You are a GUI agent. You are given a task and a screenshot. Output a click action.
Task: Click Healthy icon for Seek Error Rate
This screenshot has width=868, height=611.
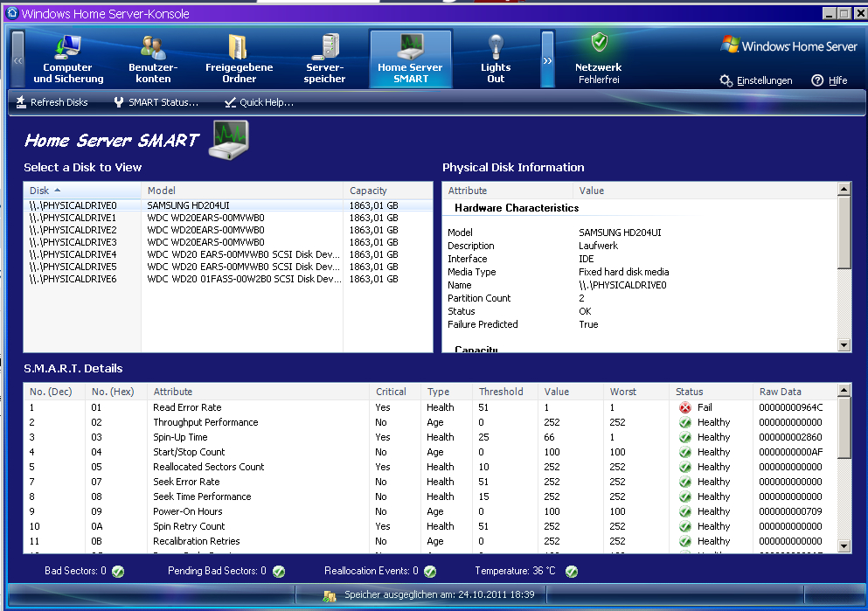pos(685,482)
